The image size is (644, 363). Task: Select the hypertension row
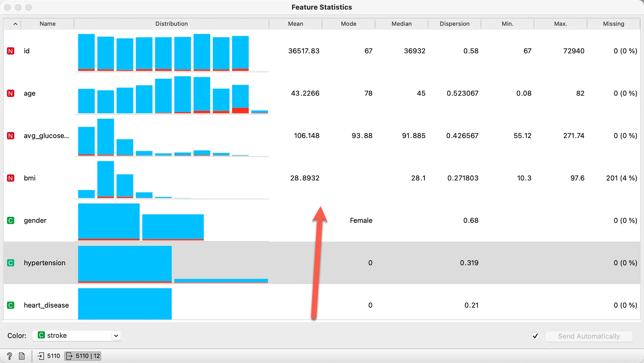point(44,263)
